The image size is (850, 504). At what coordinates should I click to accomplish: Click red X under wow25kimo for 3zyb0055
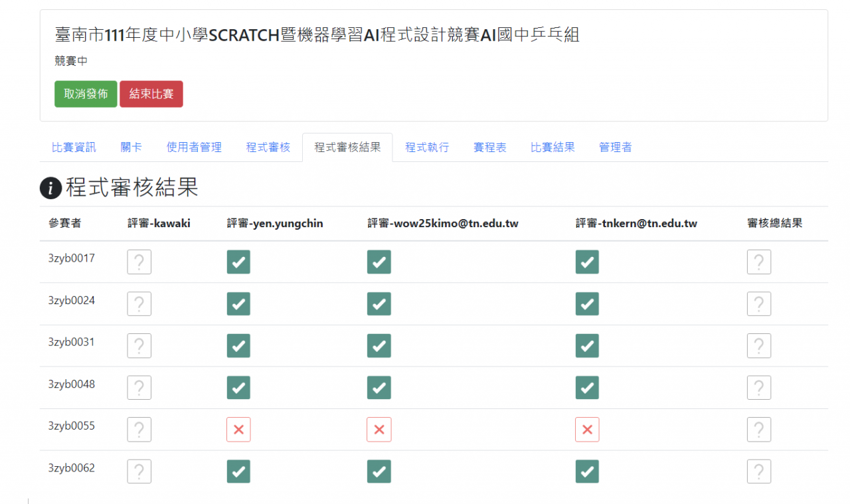[x=379, y=430]
